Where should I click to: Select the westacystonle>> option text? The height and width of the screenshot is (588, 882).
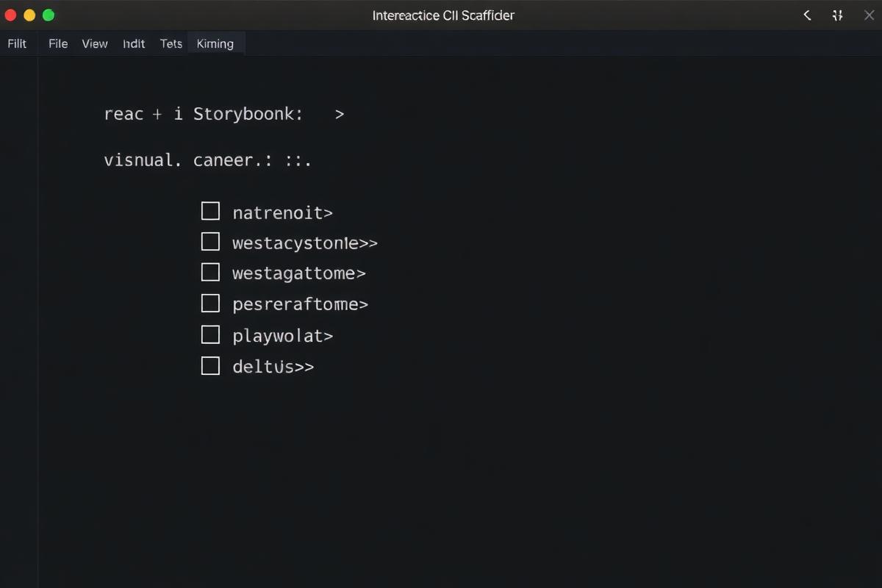[x=305, y=243]
